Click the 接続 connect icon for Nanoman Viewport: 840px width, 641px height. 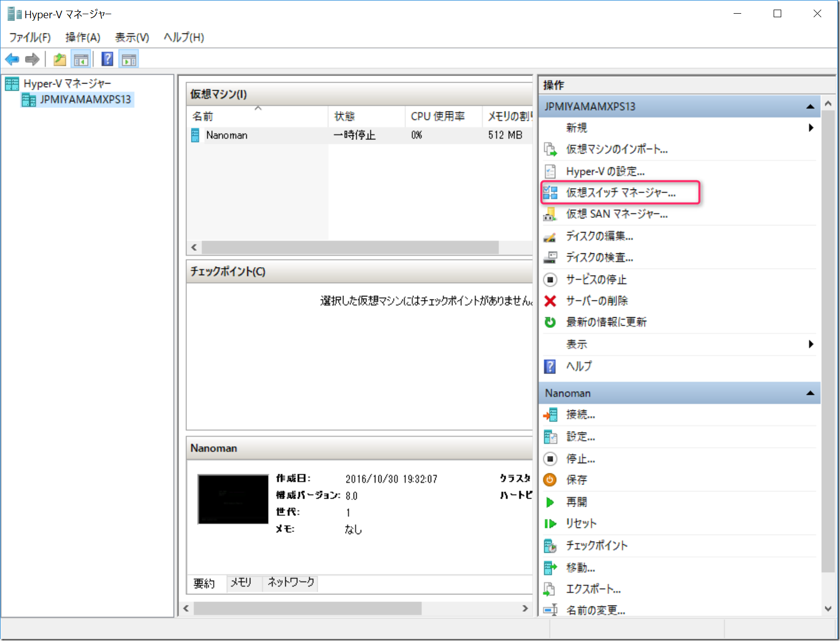click(x=550, y=415)
